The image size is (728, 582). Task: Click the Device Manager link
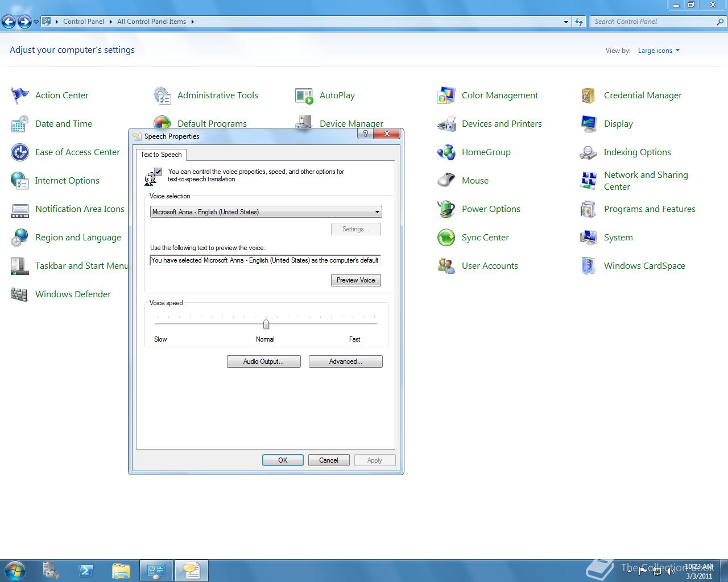[x=351, y=124]
